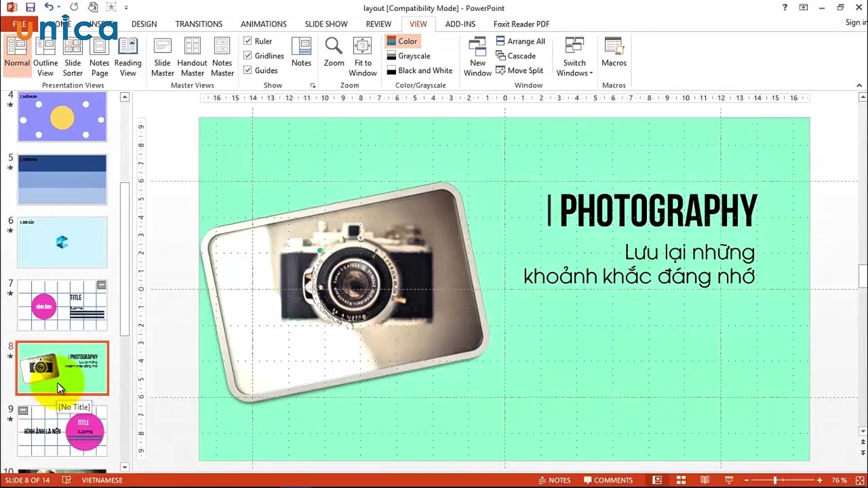This screenshot has height=488, width=868.
Task: Open Slide Sorter view
Action: pos(73,56)
